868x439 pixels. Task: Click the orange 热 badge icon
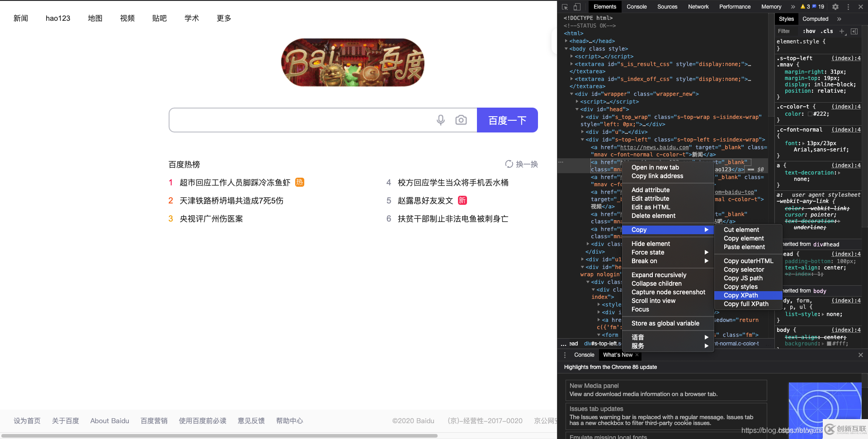tap(300, 182)
